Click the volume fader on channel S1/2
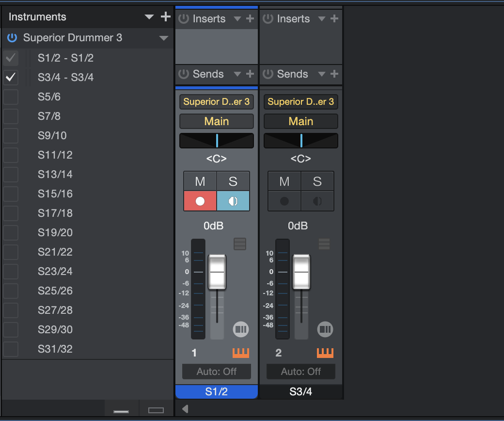This screenshot has width=504, height=421. [217, 272]
